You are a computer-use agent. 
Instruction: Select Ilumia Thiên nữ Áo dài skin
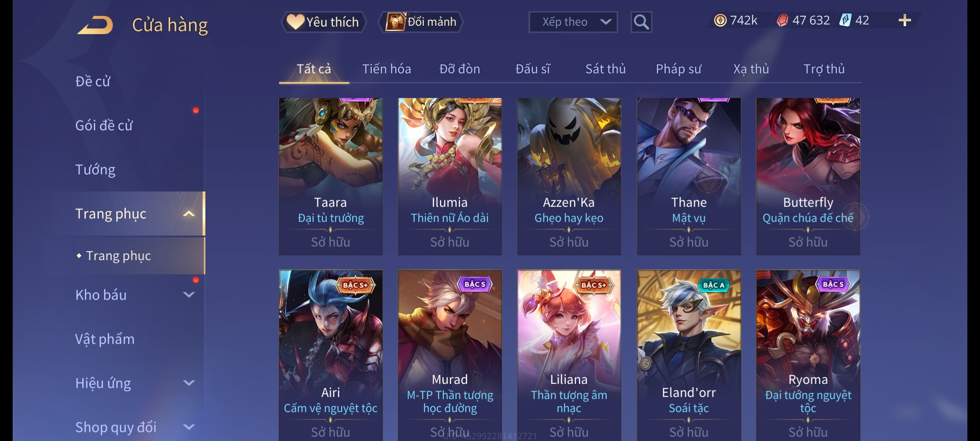point(450,176)
